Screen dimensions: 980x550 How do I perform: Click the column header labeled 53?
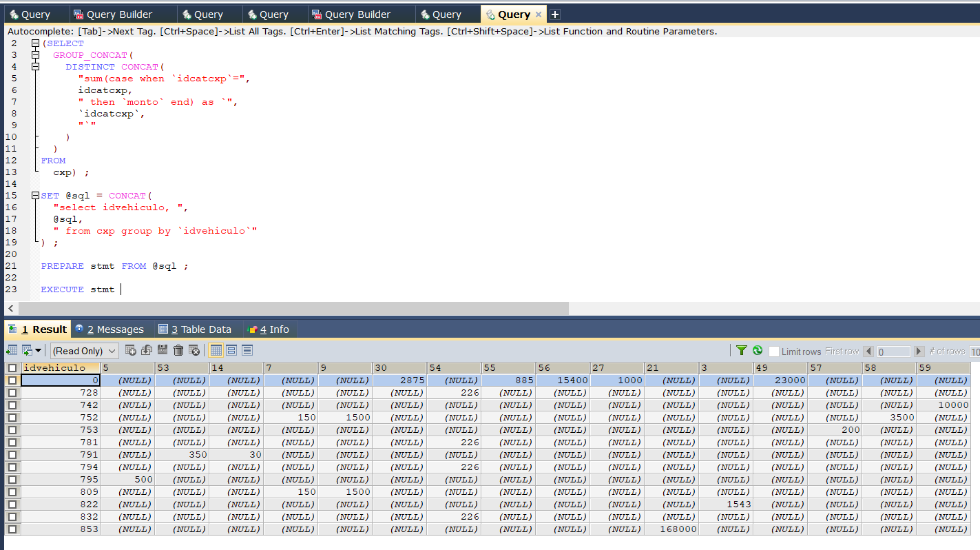pyautogui.click(x=182, y=368)
